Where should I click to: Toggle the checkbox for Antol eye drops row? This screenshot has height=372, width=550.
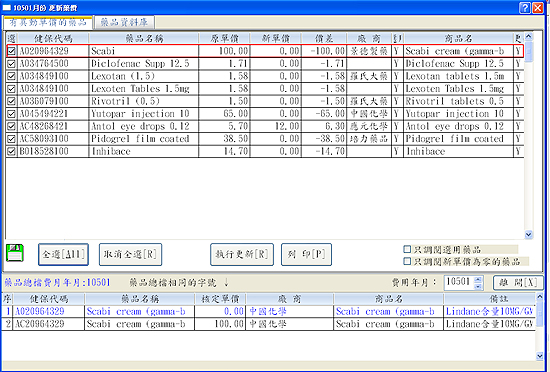coord(11,126)
